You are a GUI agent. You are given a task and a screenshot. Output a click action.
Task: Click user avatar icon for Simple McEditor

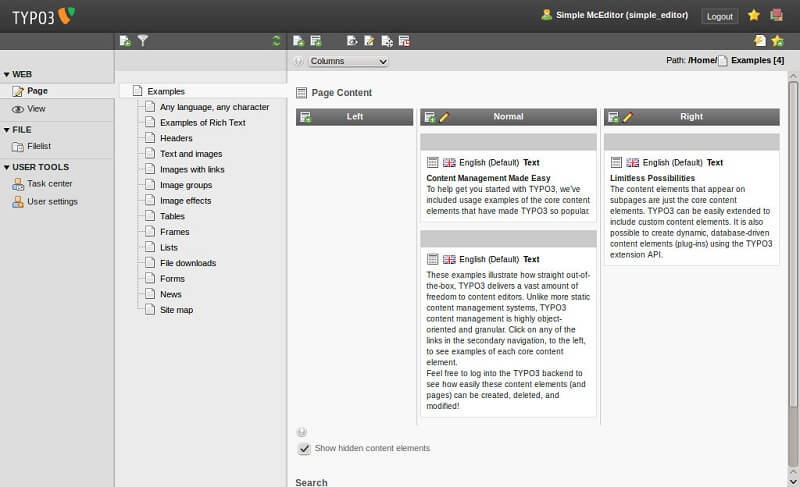(x=546, y=15)
